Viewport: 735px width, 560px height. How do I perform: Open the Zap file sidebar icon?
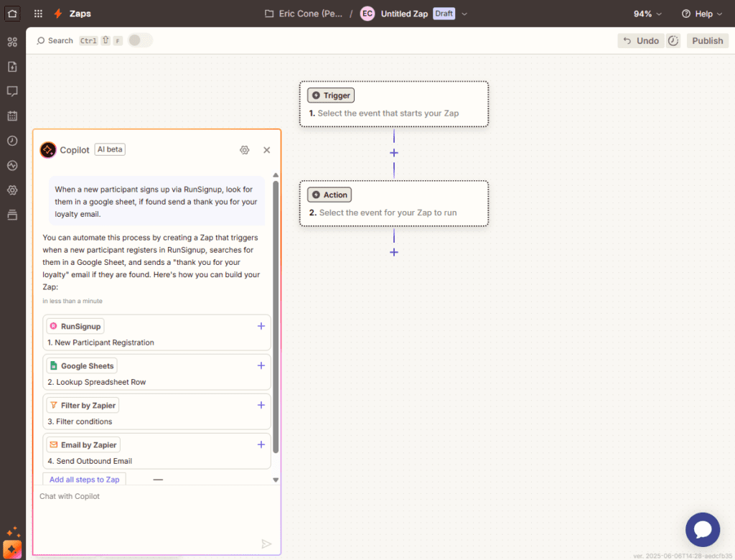pos(12,67)
